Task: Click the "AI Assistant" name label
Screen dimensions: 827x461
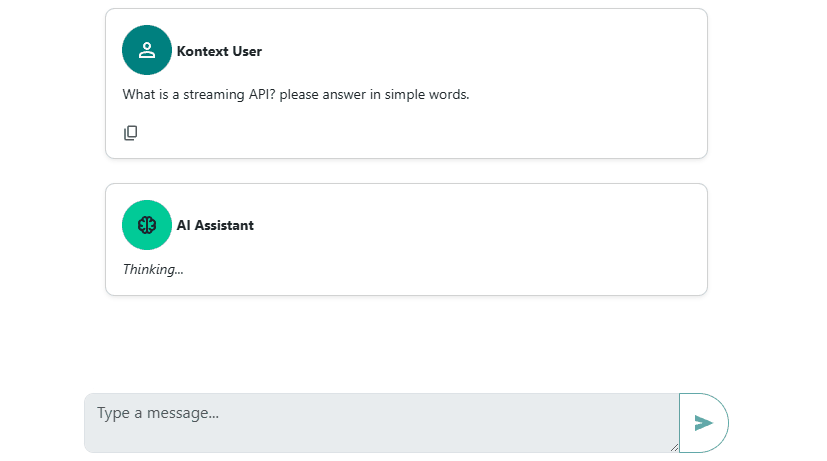Action: pyautogui.click(x=215, y=226)
